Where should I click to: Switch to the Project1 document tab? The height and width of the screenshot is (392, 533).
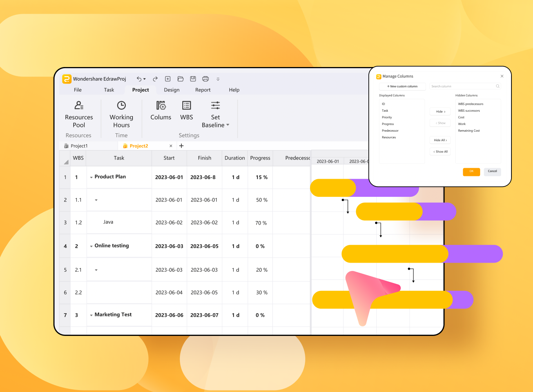click(88, 146)
